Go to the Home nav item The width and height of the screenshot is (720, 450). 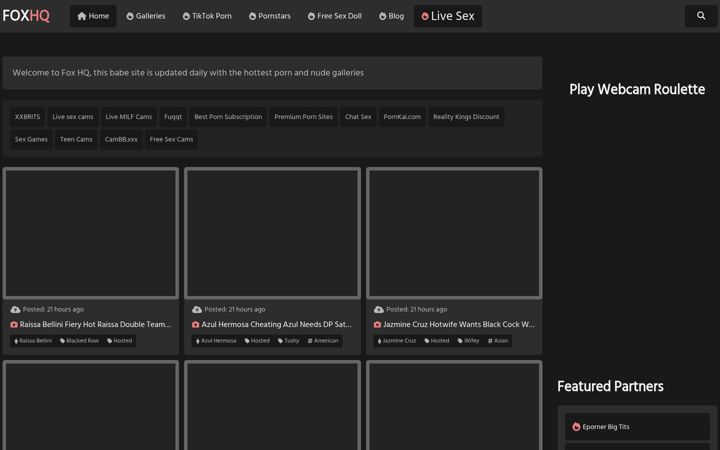click(93, 16)
